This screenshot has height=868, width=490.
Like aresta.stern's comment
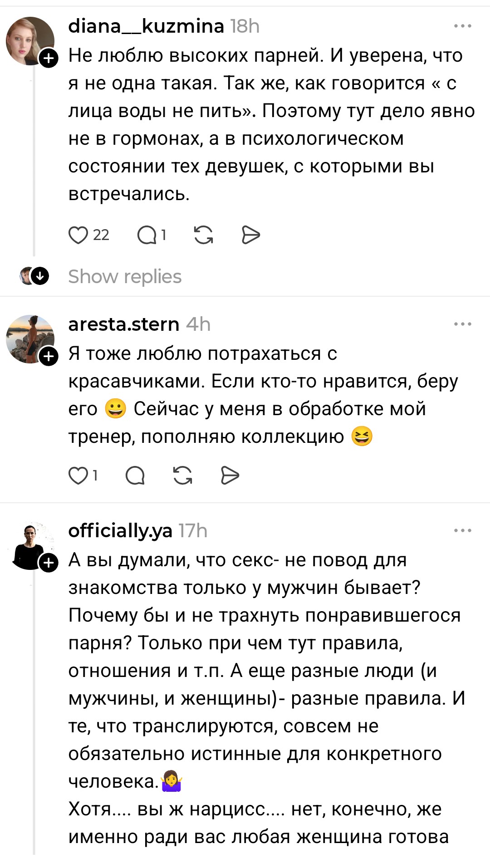(78, 476)
